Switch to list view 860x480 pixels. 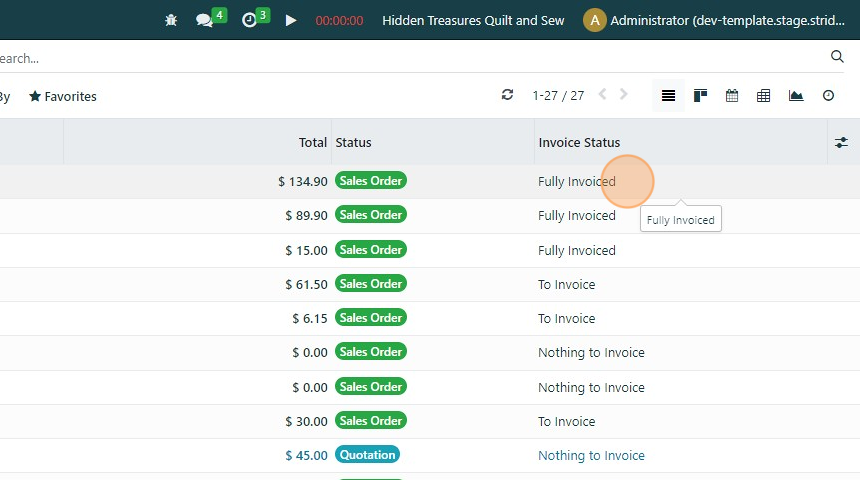[668, 95]
